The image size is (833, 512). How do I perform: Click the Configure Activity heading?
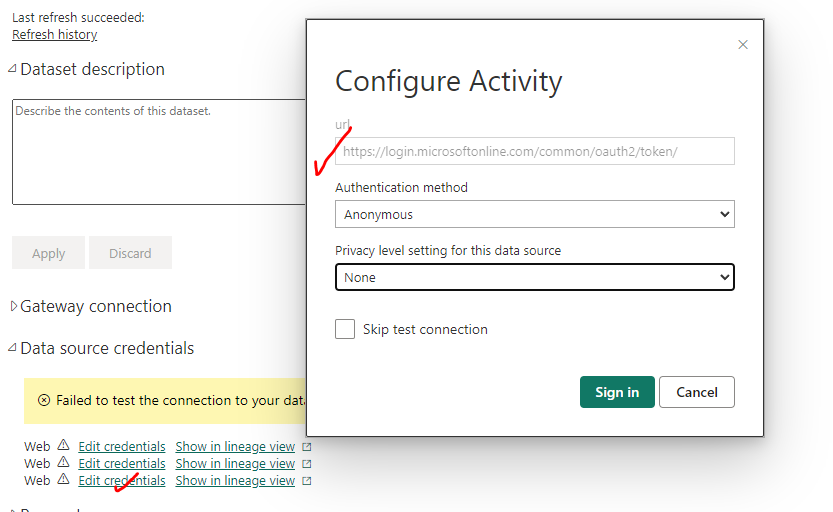click(448, 81)
